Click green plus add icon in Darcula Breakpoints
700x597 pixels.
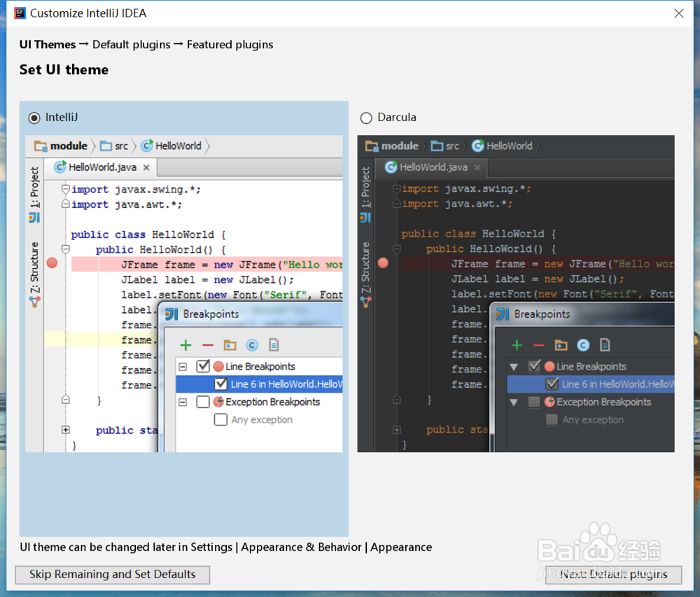click(x=517, y=345)
